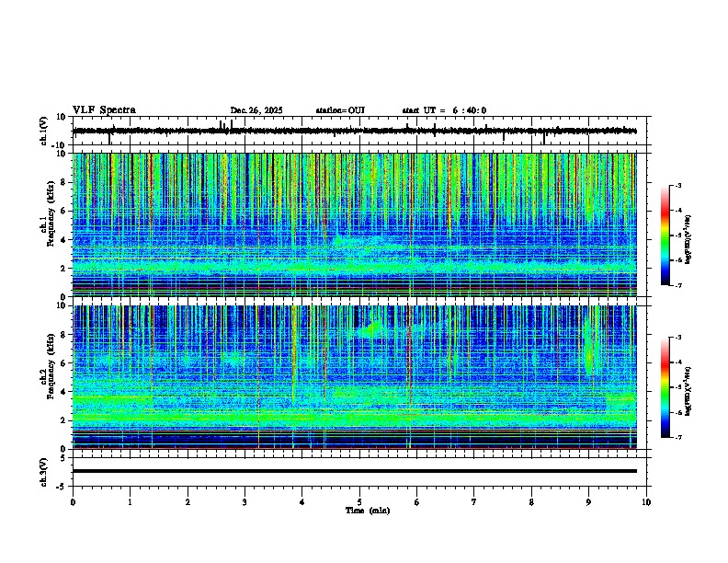Click the "Time (min)" axis label

[x=368, y=511]
